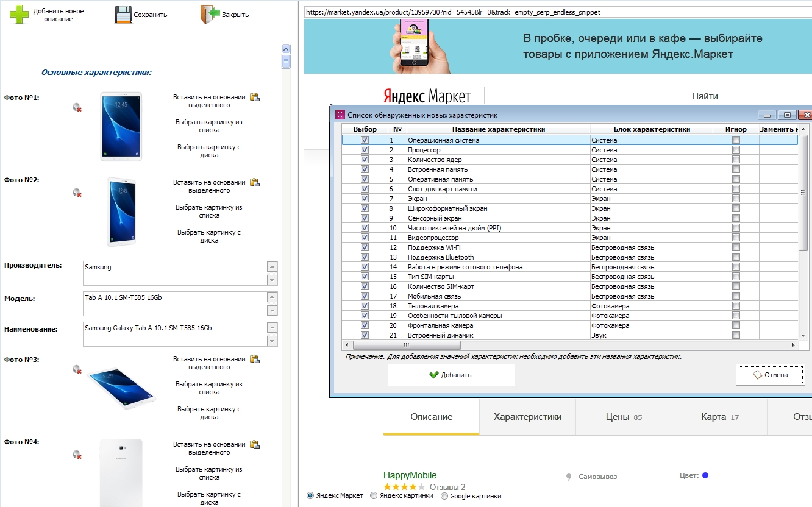Image resolution: width=812 pixels, height=507 pixels.
Task: Select the Мобильная связь row name cell
Action: [499, 296]
